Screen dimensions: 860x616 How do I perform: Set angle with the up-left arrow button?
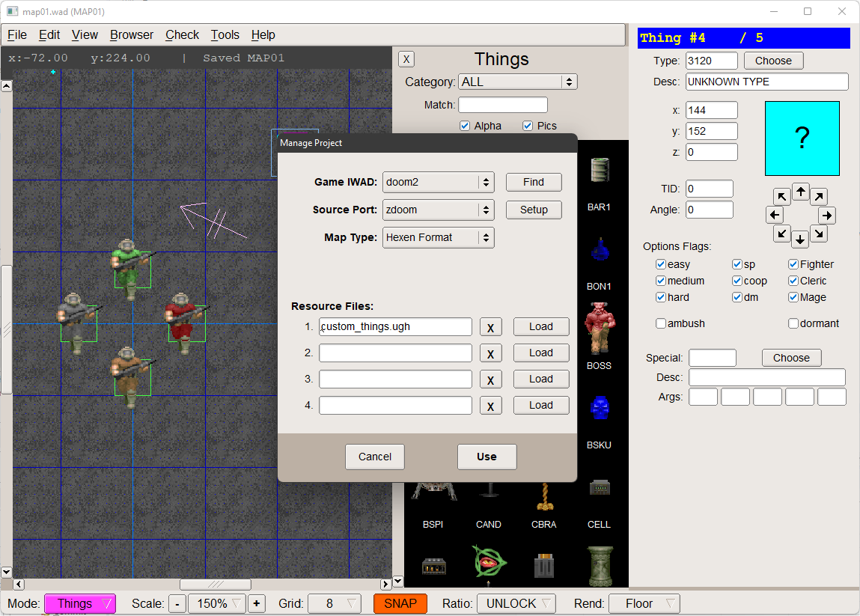pyautogui.click(x=781, y=196)
